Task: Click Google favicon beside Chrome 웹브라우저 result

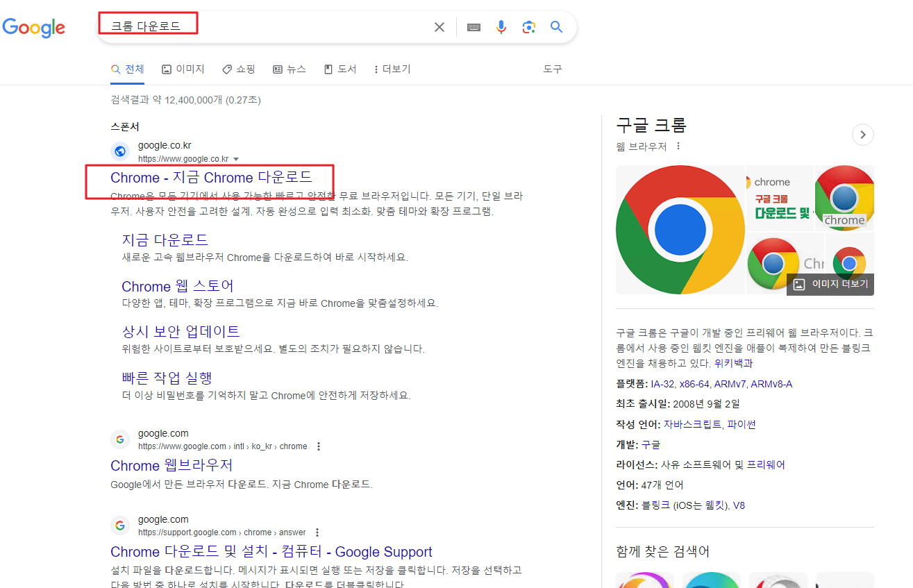Action: pyautogui.click(x=120, y=439)
